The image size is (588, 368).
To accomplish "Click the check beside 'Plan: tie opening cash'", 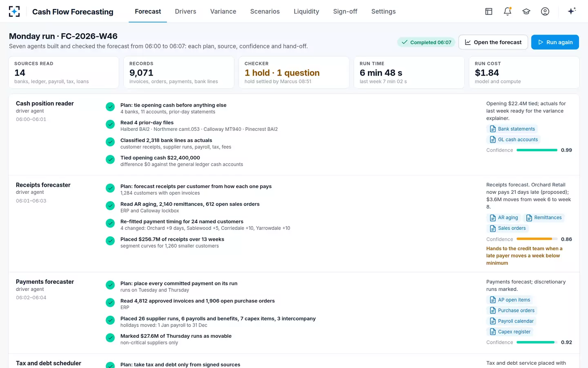I will point(110,107).
